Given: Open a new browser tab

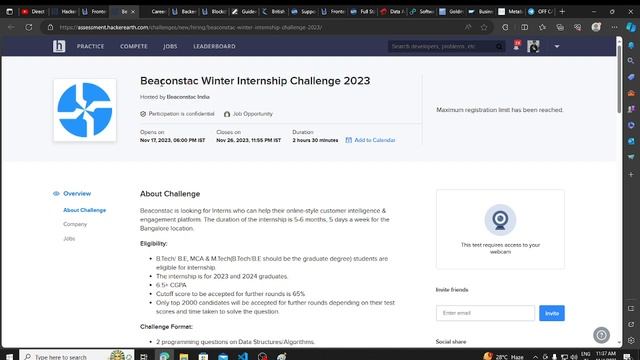Looking at the screenshot, I should [x=562, y=11].
